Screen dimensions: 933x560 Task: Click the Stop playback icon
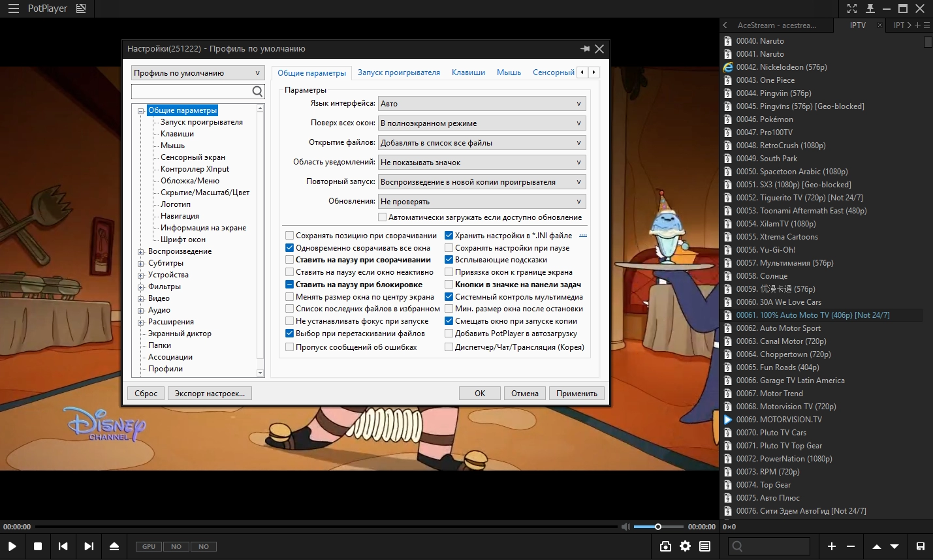38,546
